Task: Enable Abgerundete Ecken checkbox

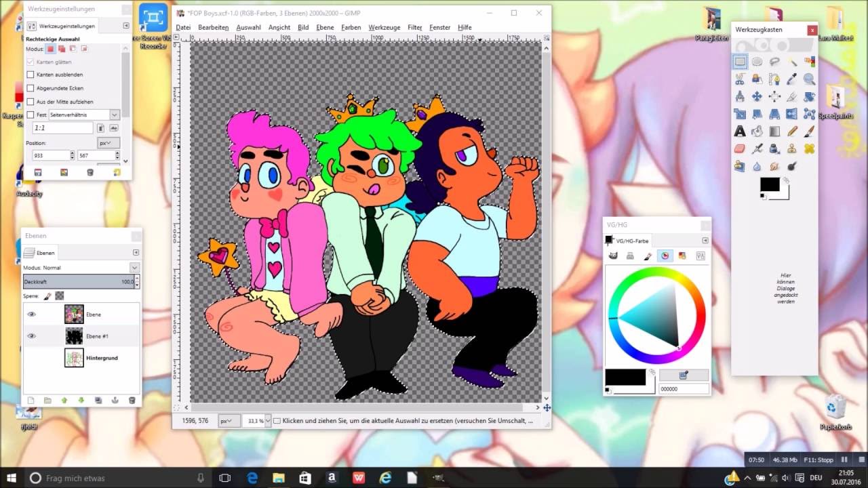Action: (x=31, y=88)
